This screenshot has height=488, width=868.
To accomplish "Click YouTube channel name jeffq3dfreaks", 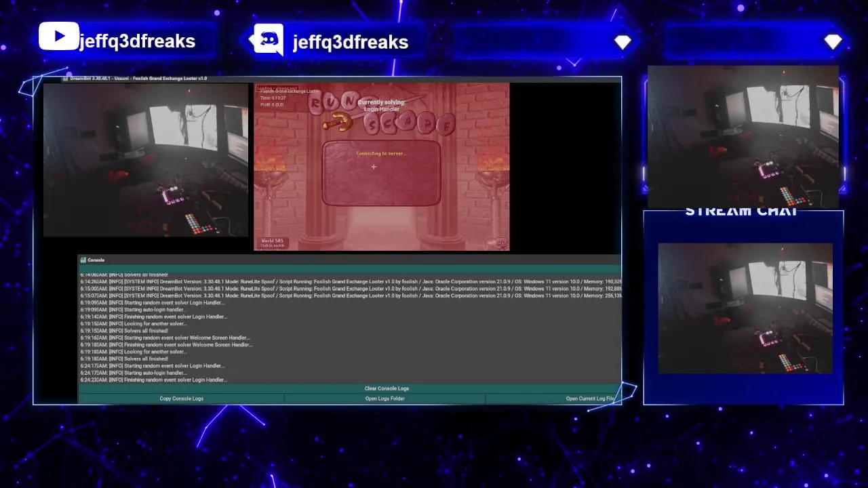I will point(137,41).
